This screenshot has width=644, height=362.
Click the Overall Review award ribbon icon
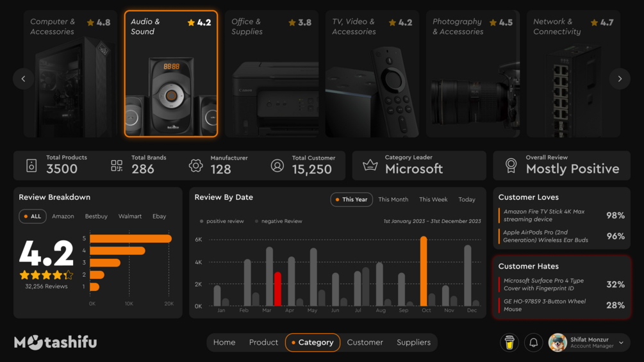coord(511,165)
